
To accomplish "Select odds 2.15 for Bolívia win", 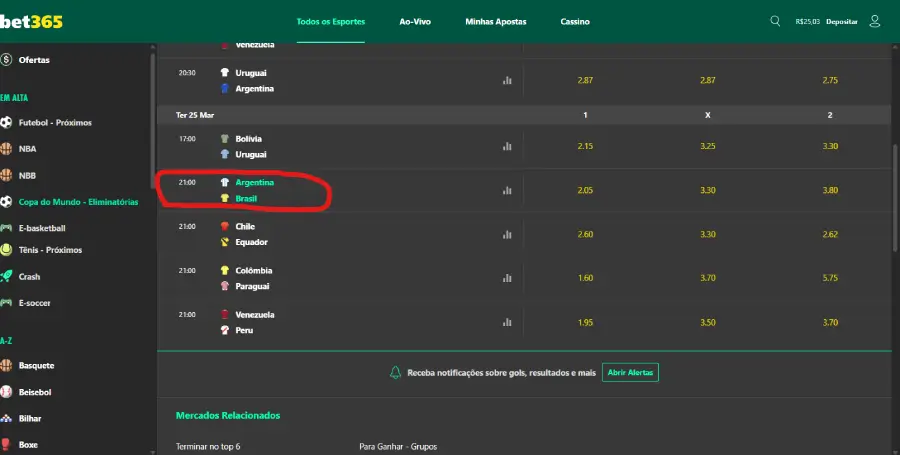I will pos(585,146).
